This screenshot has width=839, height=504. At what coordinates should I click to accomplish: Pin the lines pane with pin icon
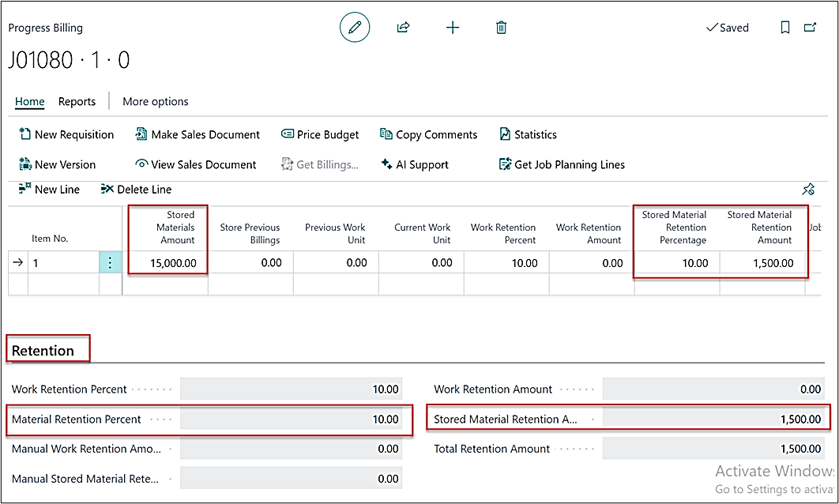[x=807, y=190]
